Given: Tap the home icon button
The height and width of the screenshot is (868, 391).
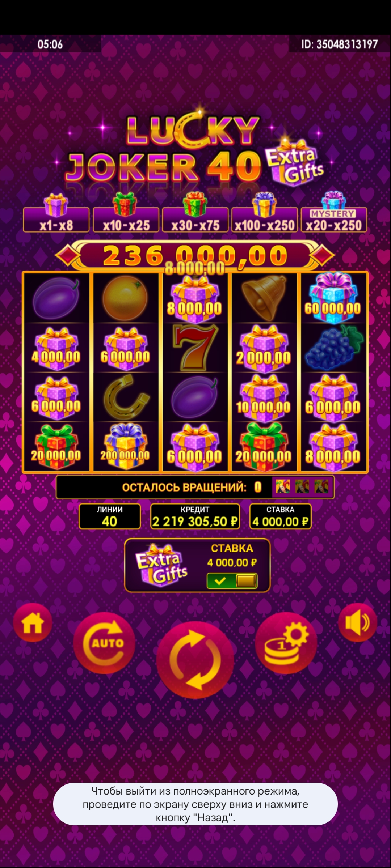Looking at the screenshot, I should 33,622.
